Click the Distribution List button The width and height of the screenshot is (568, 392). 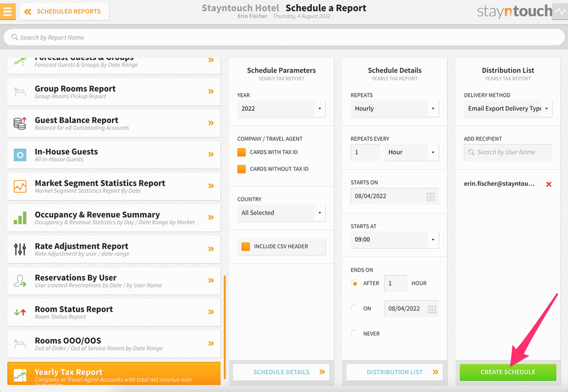[x=395, y=372]
